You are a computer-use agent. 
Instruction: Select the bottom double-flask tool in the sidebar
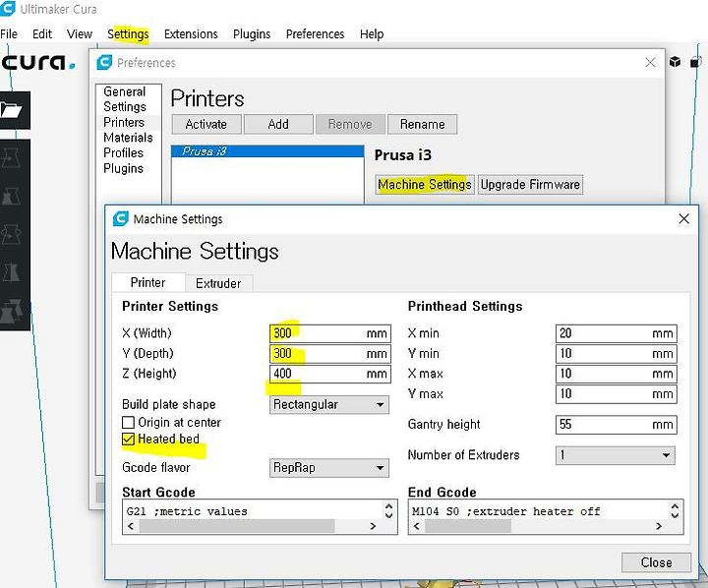click(x=12, y=311)
